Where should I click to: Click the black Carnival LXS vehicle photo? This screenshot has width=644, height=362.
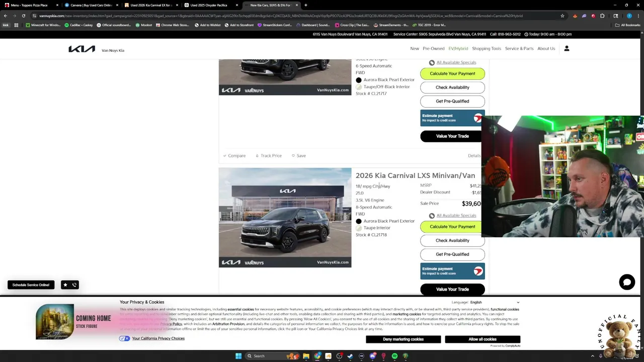pyautogui.click(x=285, y=218)
